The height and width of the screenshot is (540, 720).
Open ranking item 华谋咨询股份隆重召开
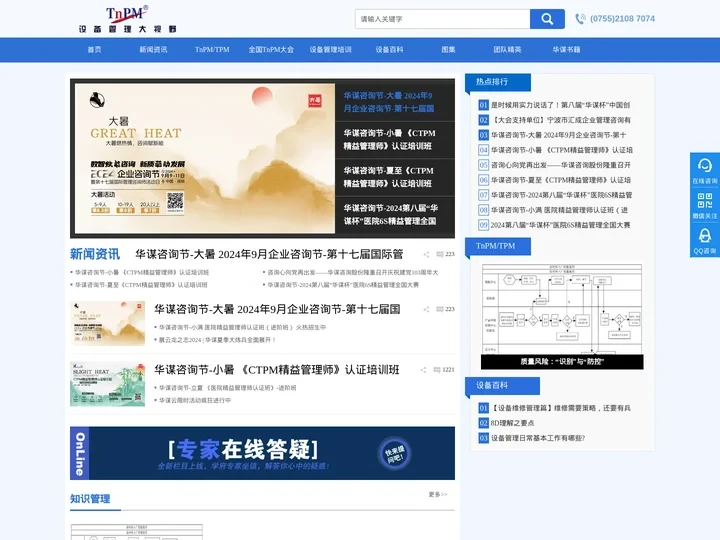click(x=561, y=165)
